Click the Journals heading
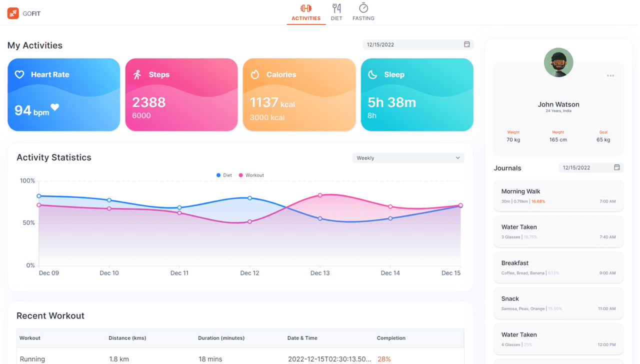 [507, 168]
